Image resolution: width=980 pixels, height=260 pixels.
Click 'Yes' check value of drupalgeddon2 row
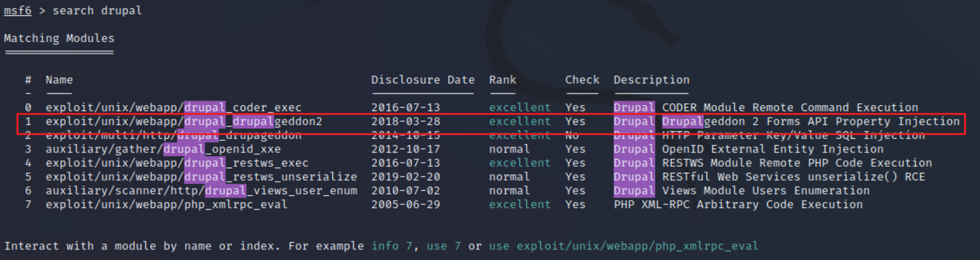pos(575,121)
